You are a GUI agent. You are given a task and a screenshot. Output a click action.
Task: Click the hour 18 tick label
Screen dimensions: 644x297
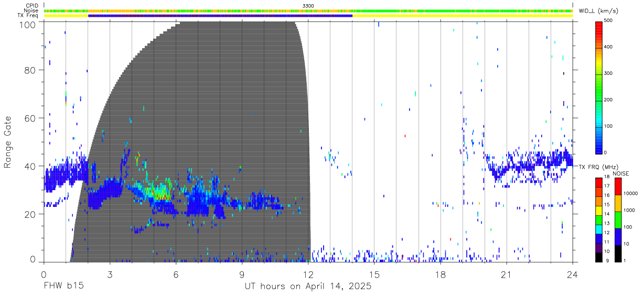point(441,273)
